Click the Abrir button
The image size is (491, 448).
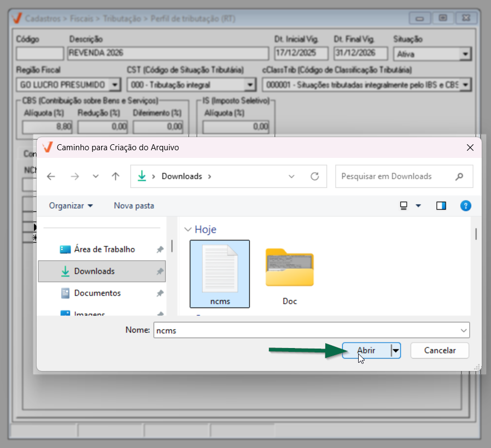tap(366, 350)
